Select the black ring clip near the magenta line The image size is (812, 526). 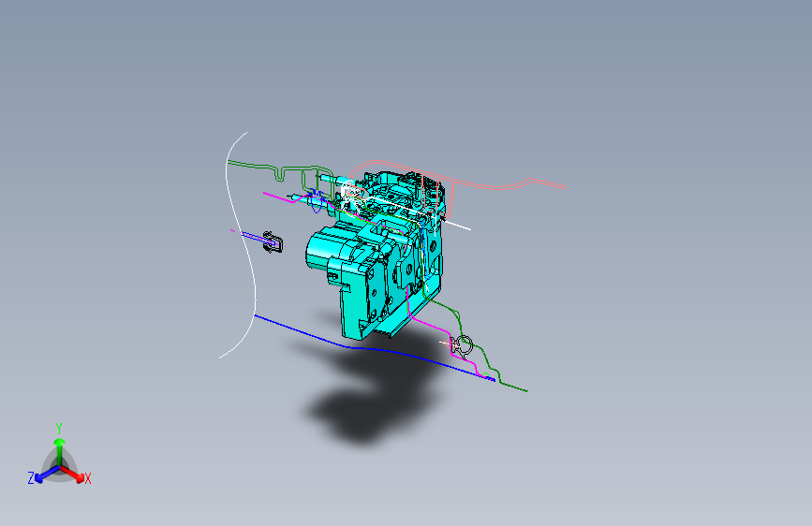click(x=462, y=346)
